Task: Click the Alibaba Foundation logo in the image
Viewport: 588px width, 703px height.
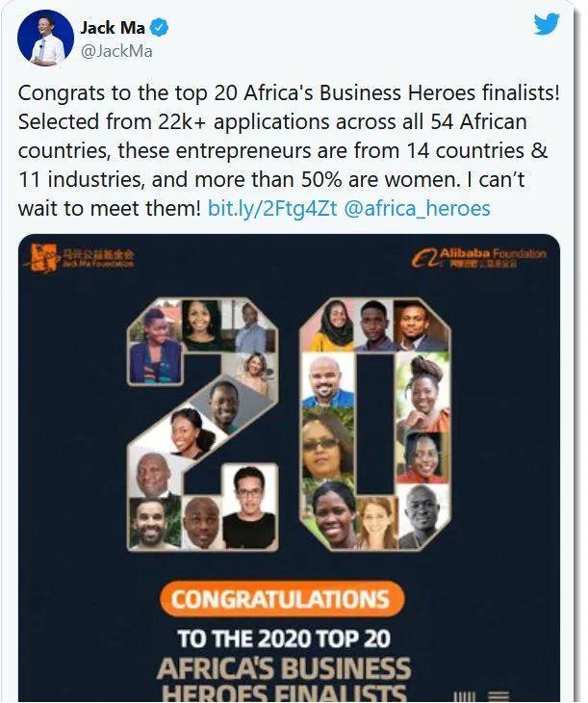Action: (478, 257)
